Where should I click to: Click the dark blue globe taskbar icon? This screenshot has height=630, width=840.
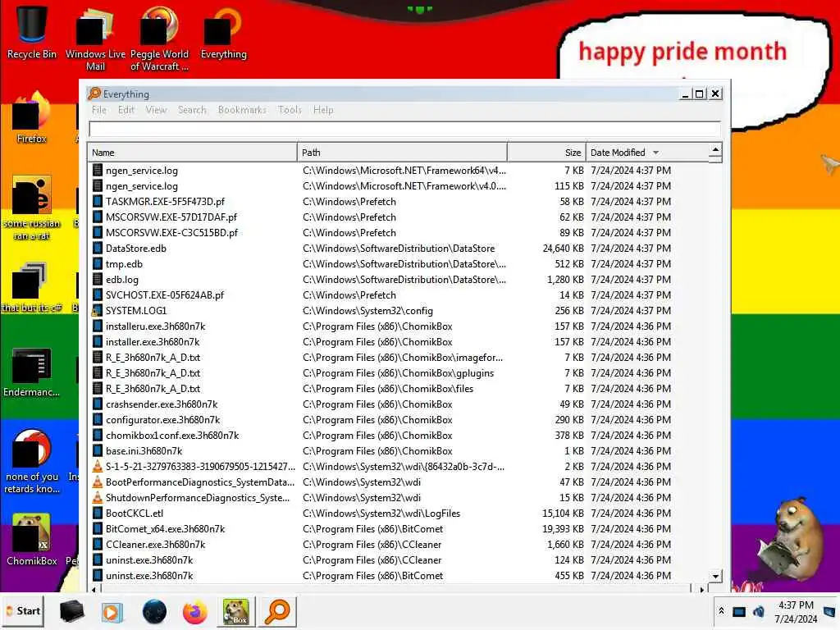tap(154, 612)
